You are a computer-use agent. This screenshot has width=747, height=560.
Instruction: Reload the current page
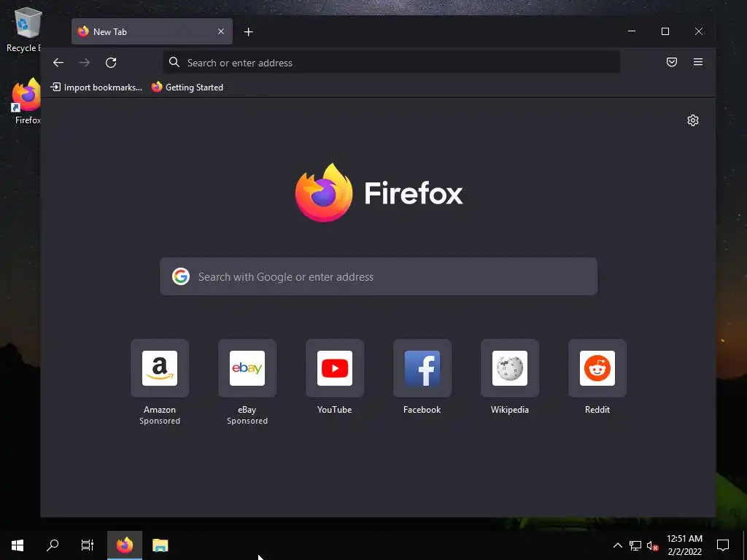point(111,63)
